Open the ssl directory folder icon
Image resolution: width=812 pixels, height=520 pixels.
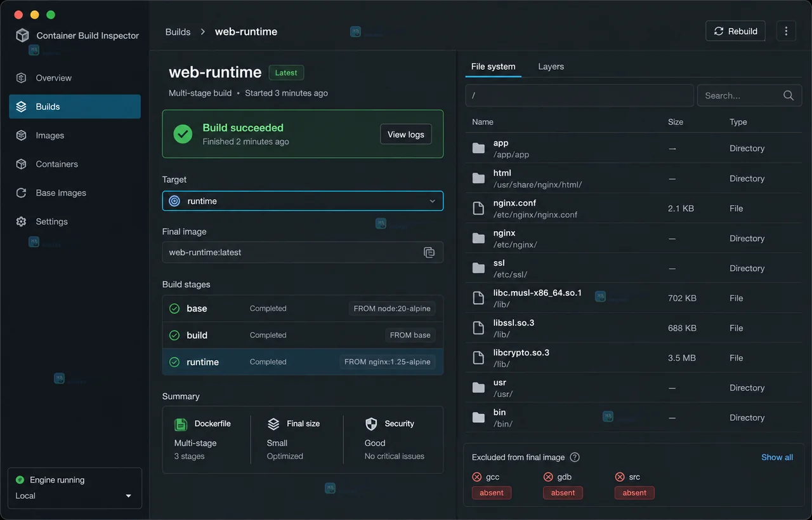coord(479,268)
